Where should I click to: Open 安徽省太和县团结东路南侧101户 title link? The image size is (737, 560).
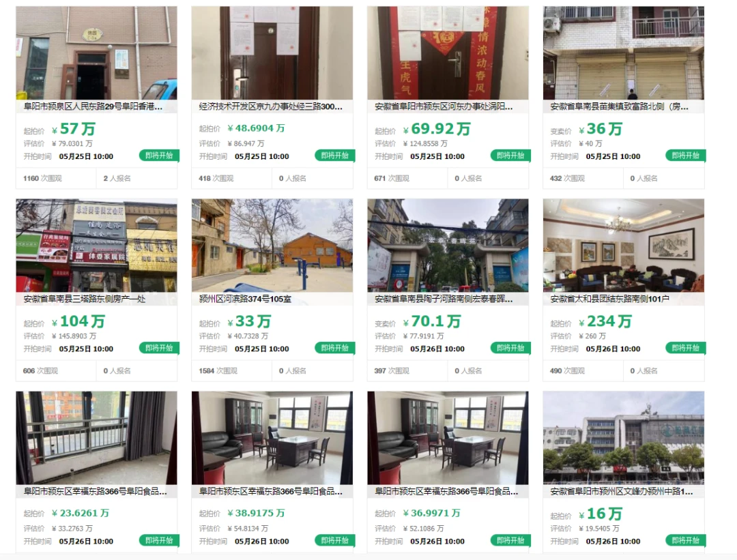pos(609,299)
